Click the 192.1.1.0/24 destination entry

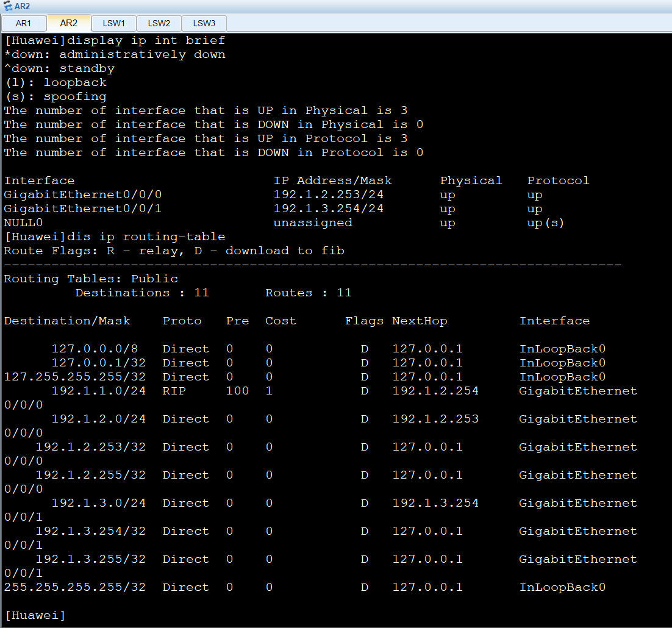(98, 391)
